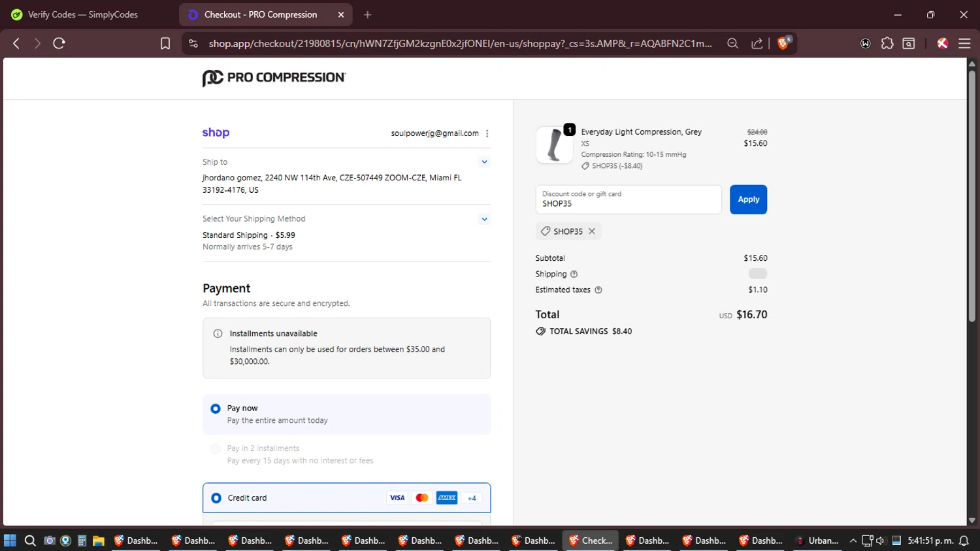The image size is (980, 551).
Task: Open a new browser tab
Action: tap(368, 14)
